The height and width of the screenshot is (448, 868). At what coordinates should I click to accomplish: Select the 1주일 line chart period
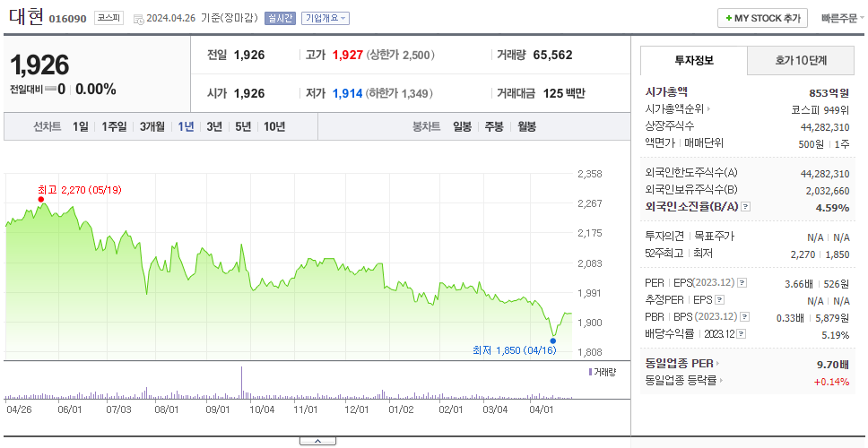(x=114, y=126)
